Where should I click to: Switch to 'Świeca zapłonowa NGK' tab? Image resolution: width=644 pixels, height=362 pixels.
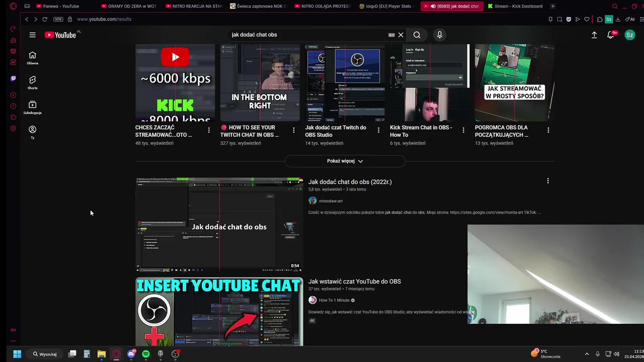point(259,6)
